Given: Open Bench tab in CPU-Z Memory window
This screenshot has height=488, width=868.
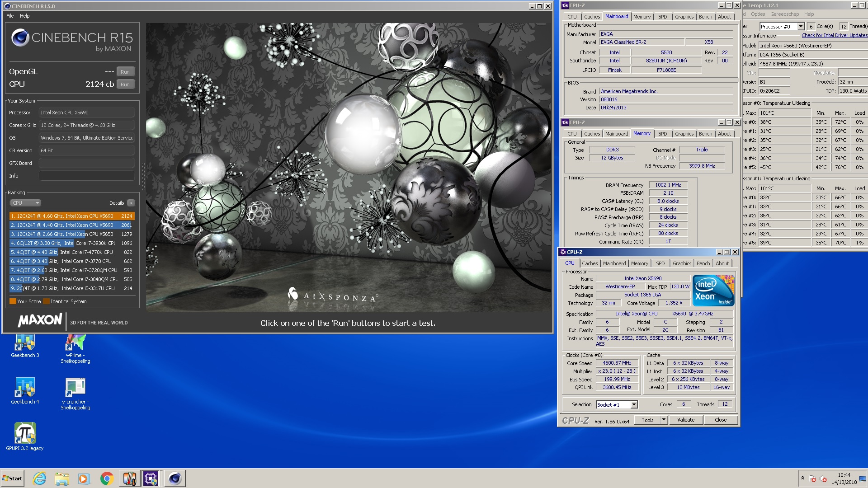Looking at the screenshot, I should pos(705,134).
